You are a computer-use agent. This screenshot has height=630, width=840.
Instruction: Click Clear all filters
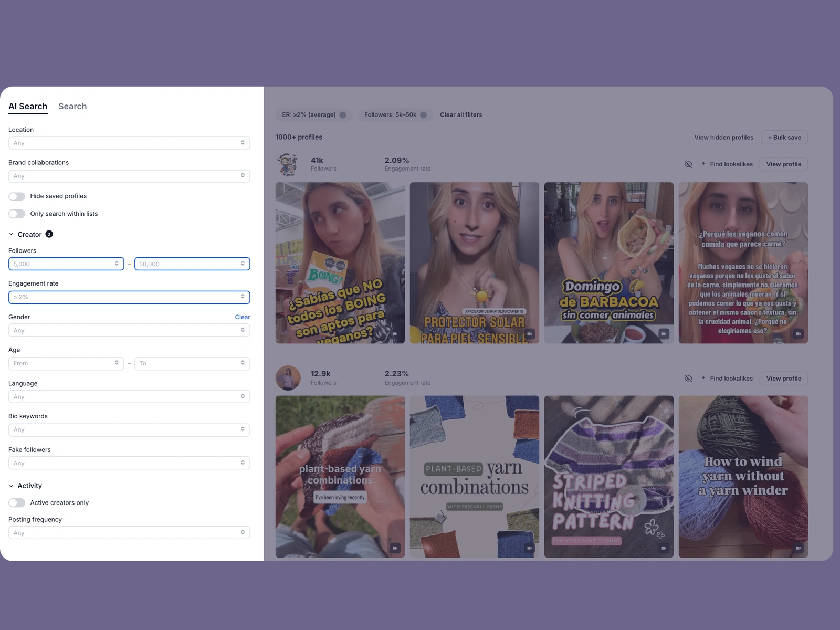461,115
